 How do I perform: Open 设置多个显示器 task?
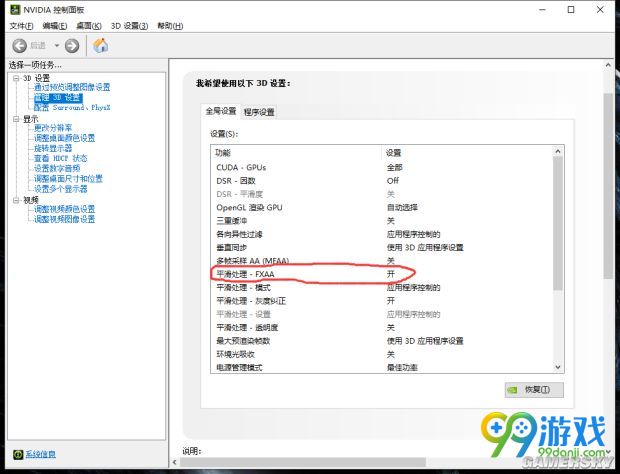coord(60,189)
